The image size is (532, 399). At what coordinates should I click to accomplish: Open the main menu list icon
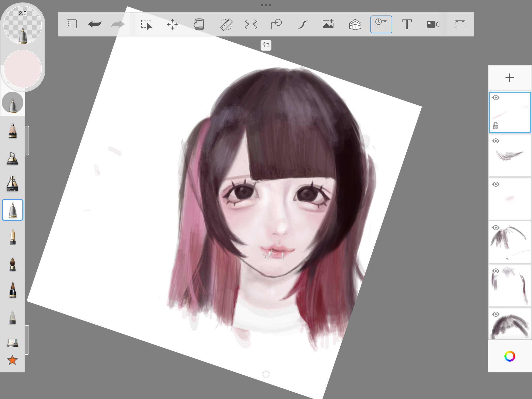pyautogui.click(x=72, y=24)
